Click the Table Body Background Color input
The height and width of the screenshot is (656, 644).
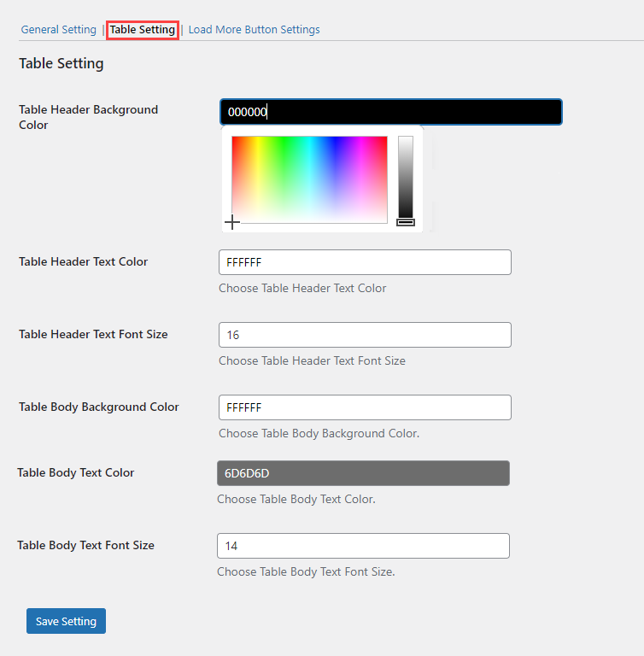365,407
